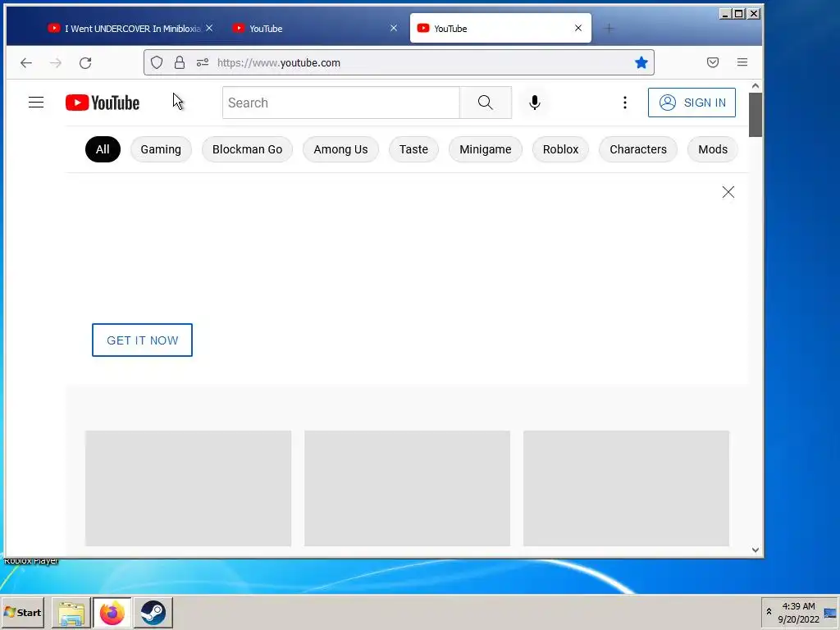Open the Firefox application menu
The image size is (840, 630).
coord(742,62)
